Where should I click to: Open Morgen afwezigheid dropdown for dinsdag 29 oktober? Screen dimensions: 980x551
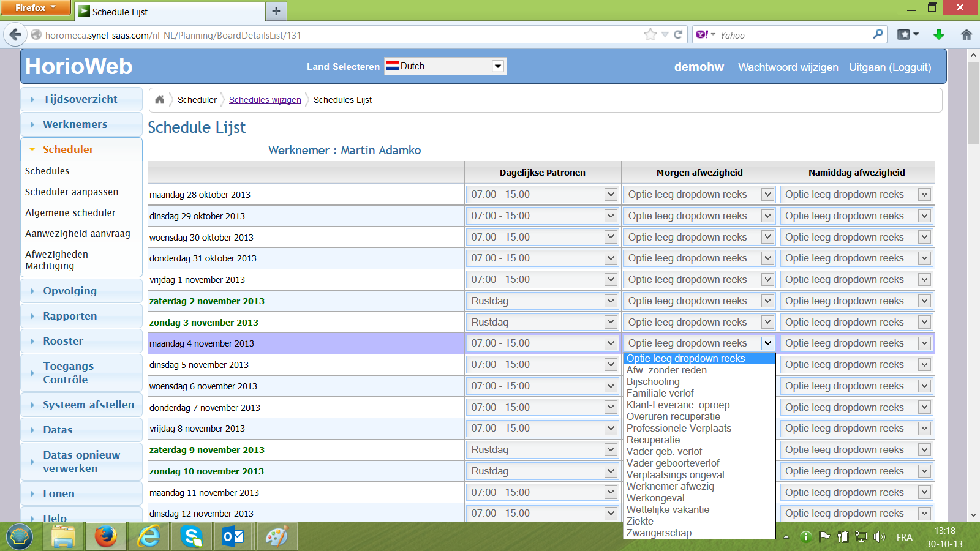click(767, 216)
